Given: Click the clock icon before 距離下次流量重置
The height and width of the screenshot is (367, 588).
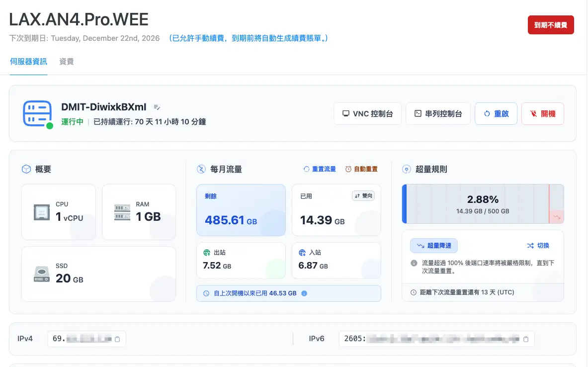Looking at the screenshot, I should (x=413, y=292).
